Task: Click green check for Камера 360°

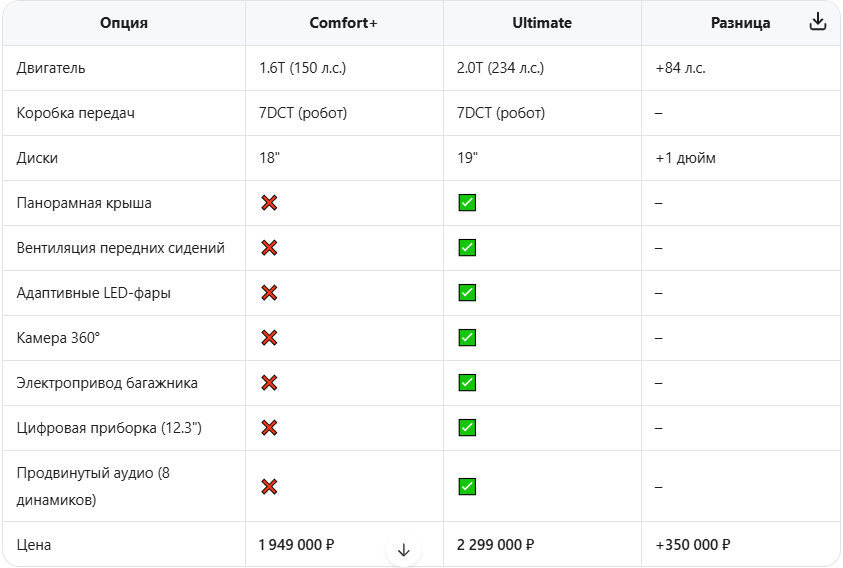Action: click(x=467, y=338)
